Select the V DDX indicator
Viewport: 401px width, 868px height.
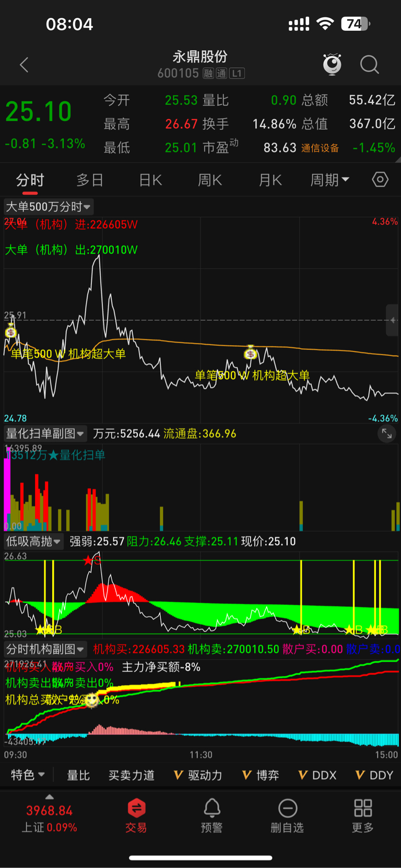[317, 776]
